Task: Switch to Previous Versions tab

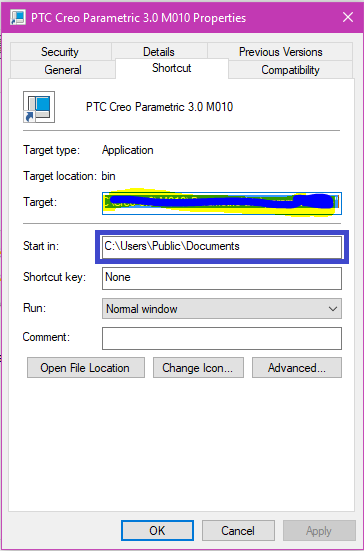Action: [280, 52]
